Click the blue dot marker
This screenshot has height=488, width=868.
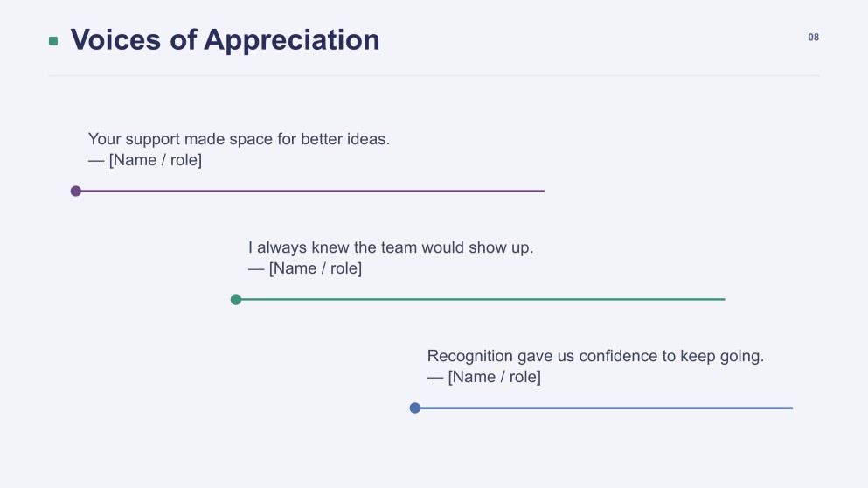pos(414,408)
